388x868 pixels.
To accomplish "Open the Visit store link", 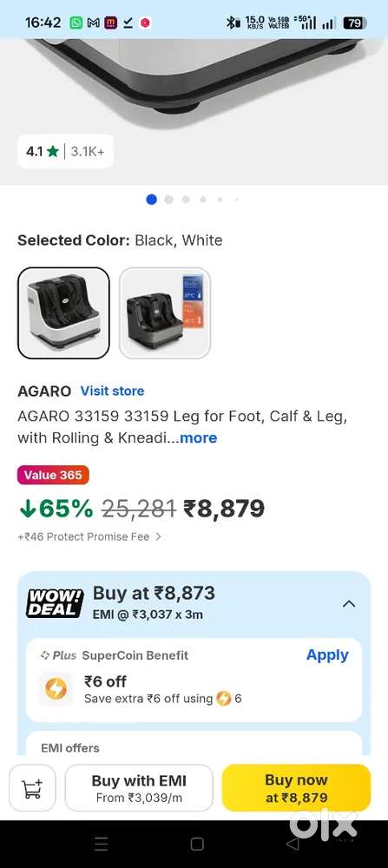I will tap(112, 391).
